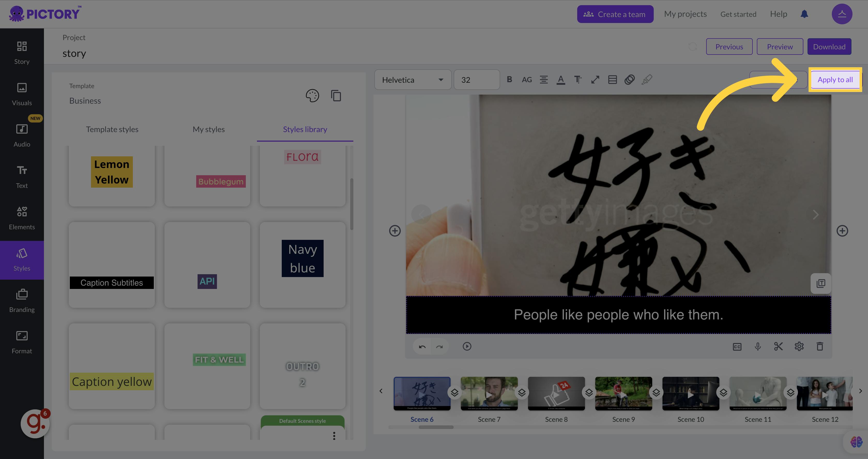Open the Format panel
This screenshot has height=459, width=868.
tap(22, 342)
